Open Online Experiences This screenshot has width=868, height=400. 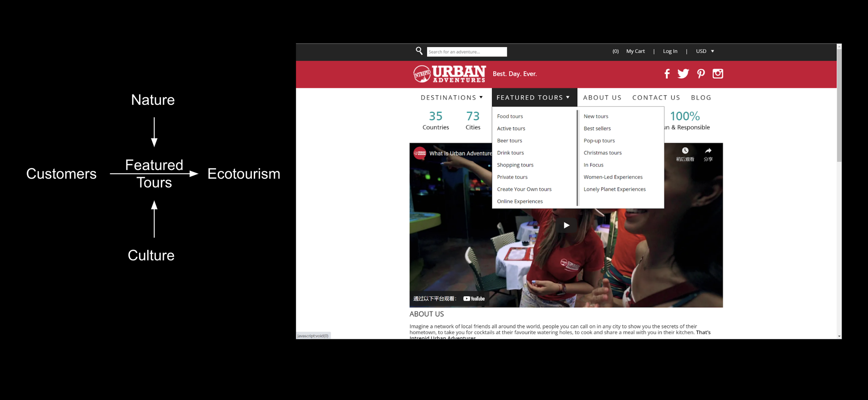(x=519, y=201)
